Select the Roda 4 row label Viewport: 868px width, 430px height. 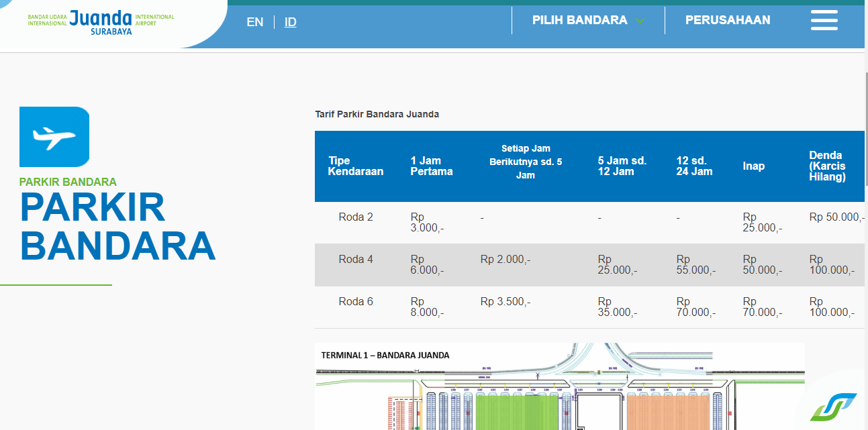coord(356,260)
